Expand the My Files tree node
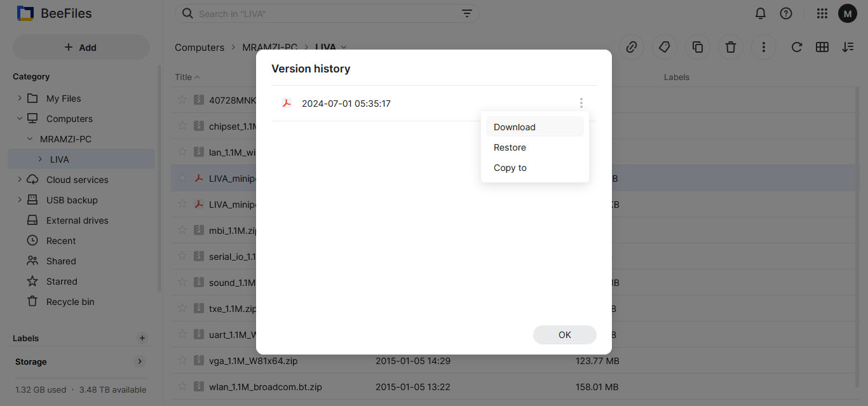Screen dimensions: 868x406 [x=19, y=98]
